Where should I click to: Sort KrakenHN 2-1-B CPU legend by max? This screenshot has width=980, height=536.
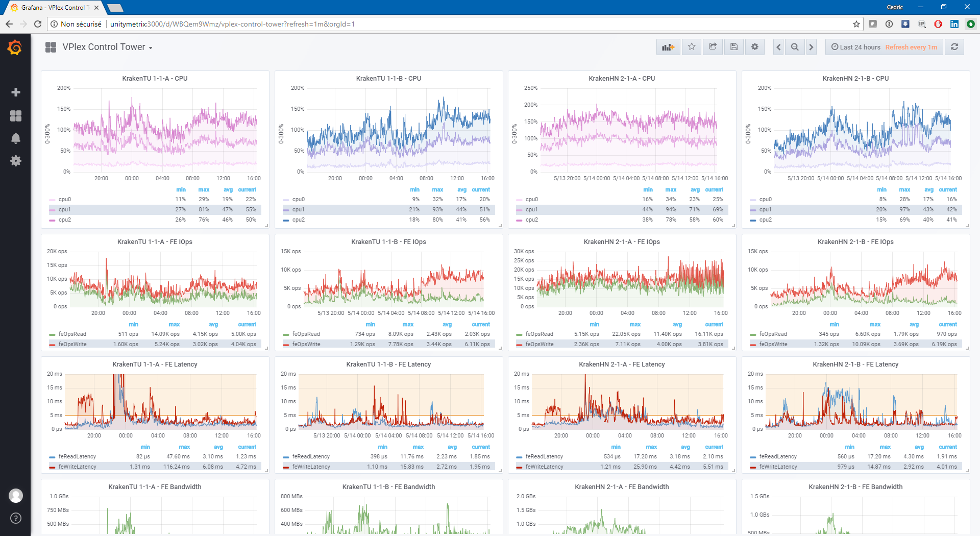click(x=904, y=190)
